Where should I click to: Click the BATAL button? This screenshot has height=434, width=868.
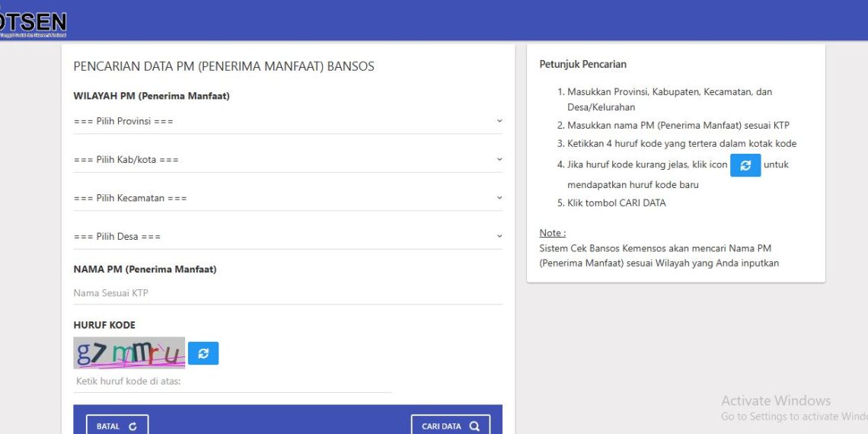[x=117, y=426]
